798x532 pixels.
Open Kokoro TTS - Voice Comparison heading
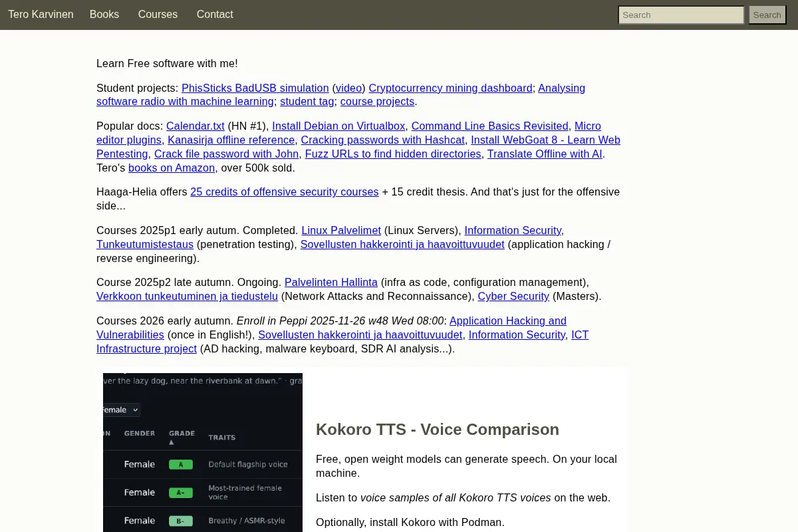click(438, 430)
